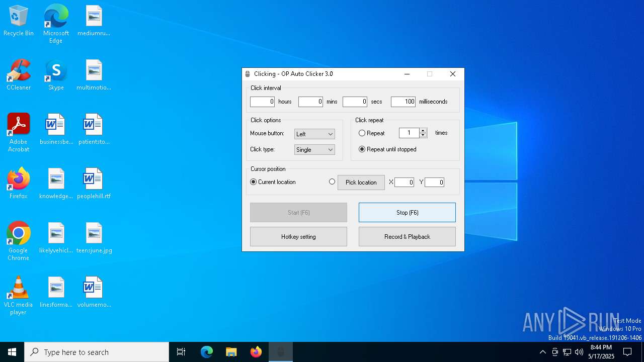This screenshot has width=644, height=362.
Task: Open Skype desktop shortcut
Action: (56, 75)
